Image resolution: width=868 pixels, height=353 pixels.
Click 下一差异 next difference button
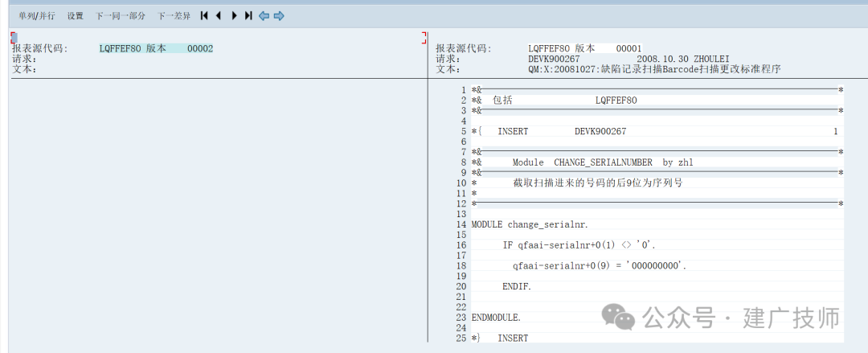(174, 16)
